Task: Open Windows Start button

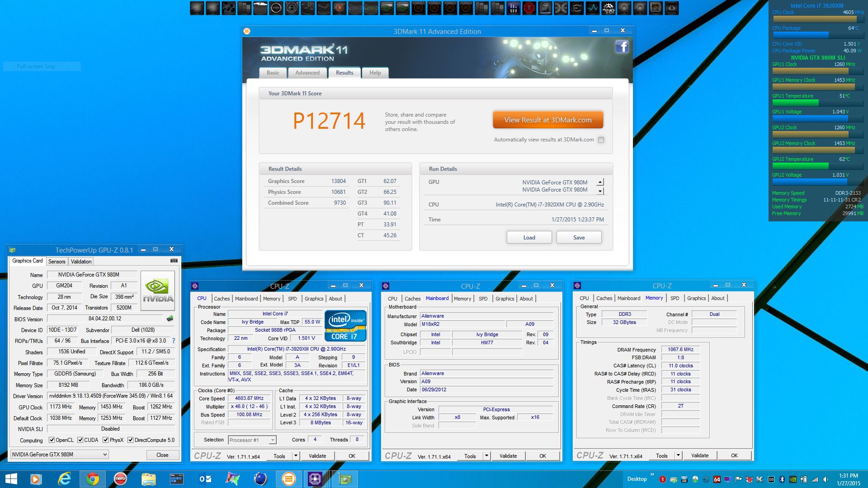Action: coord(11,479)
